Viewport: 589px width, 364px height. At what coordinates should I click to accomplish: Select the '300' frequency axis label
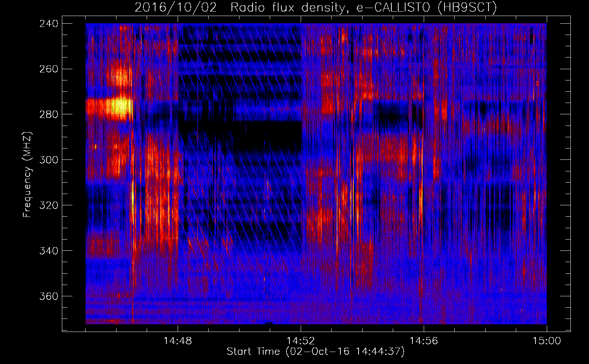49,160
